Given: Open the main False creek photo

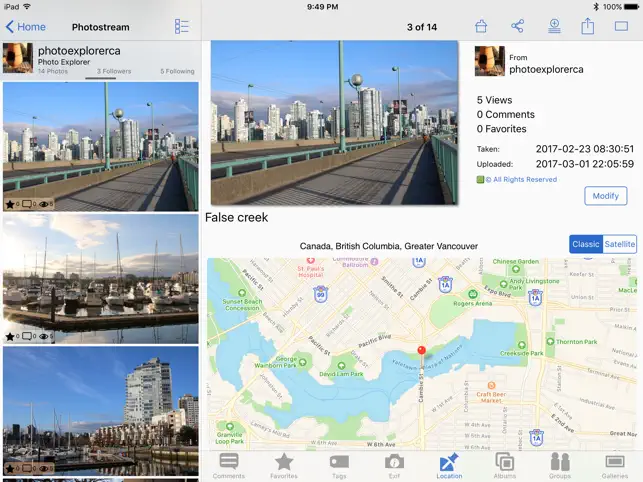Looking at the screenshot, I should (x=334, y=123).
